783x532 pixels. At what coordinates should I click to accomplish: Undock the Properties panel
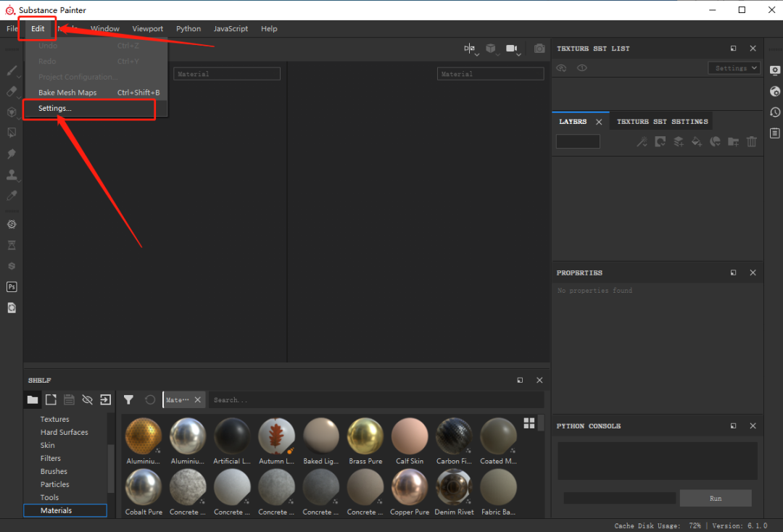coord(733,273)
